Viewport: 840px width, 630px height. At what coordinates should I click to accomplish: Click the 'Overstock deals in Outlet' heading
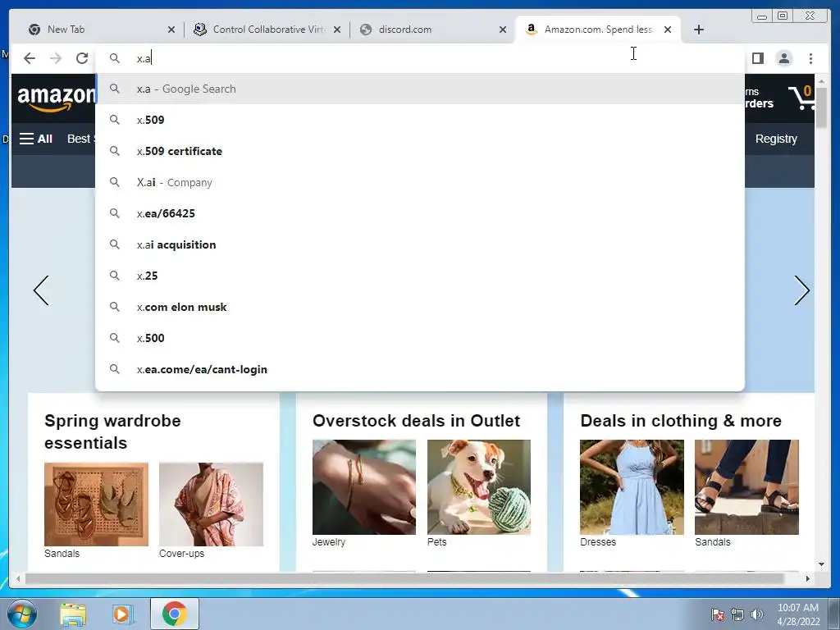point(416,421)
